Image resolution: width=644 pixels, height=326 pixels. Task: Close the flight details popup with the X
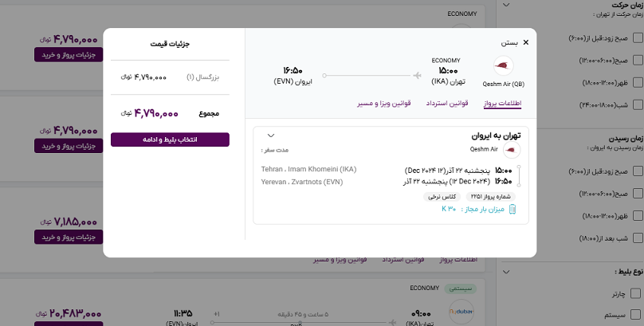524,41
